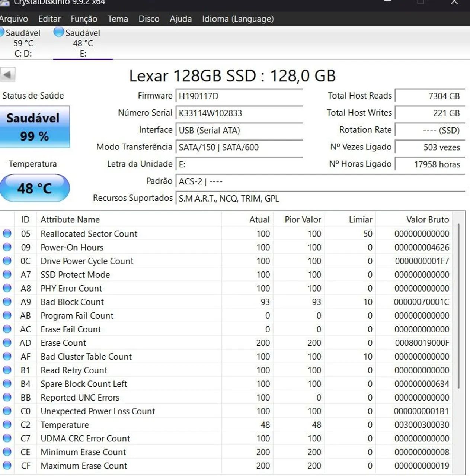470x476 pixels.
Task: Click the Atual column header
Action: click(x=247, y=219)
